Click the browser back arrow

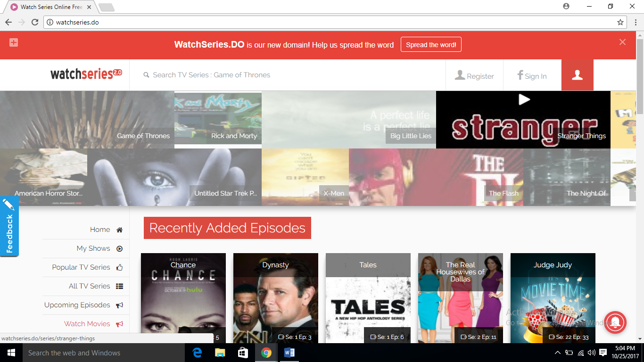click(x=8, y=22)
